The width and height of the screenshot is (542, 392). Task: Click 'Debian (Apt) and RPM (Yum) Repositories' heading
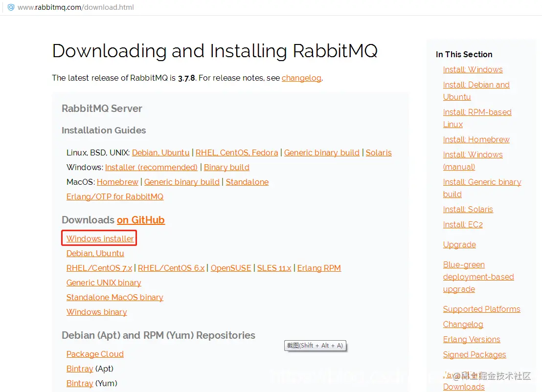158,335
